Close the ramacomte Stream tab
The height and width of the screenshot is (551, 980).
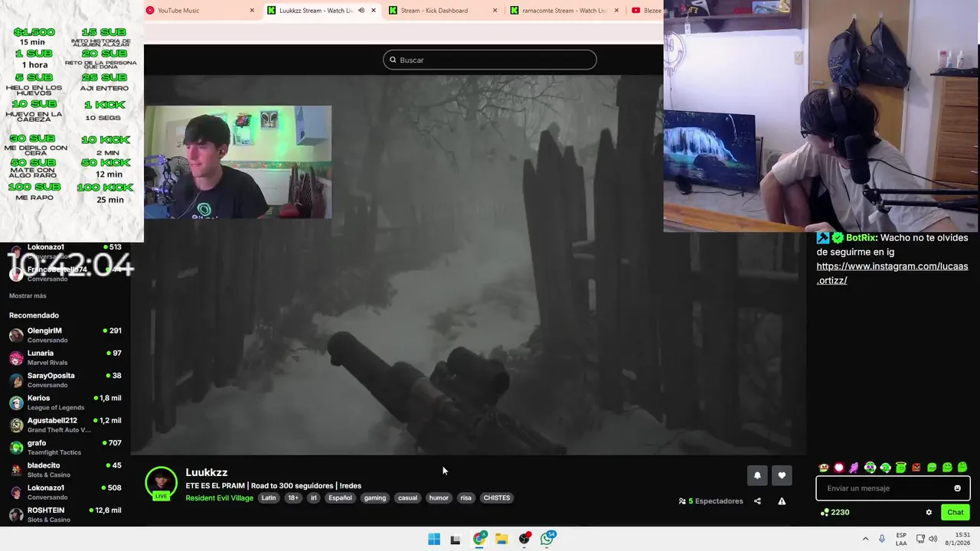[616, 11]
